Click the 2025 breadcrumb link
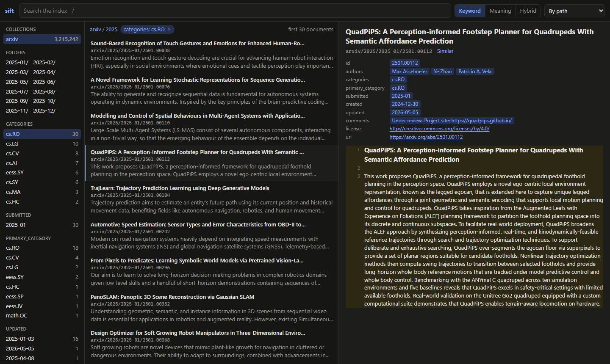This screenshot has width=610, height=364. pyautogui.click(x=111, y=30)
